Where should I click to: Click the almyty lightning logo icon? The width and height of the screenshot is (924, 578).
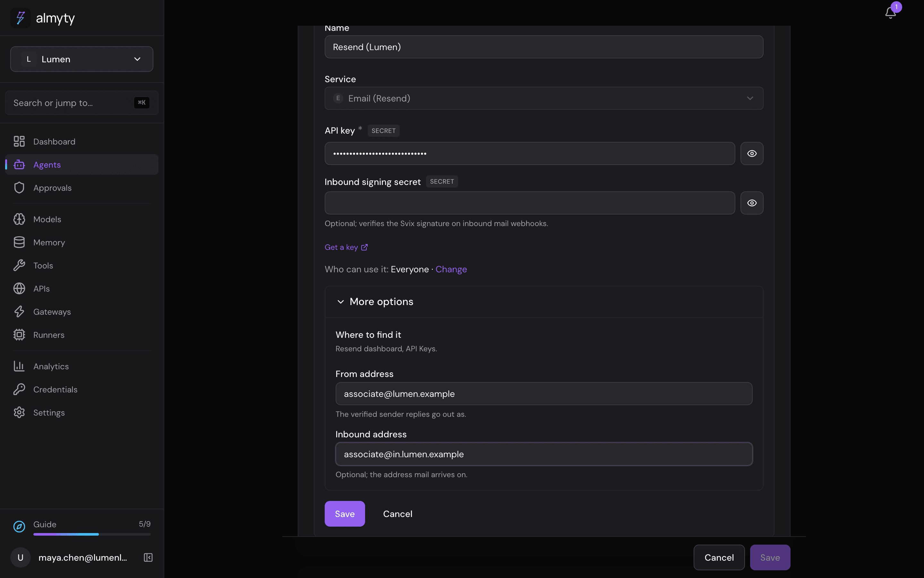point(20,18)
